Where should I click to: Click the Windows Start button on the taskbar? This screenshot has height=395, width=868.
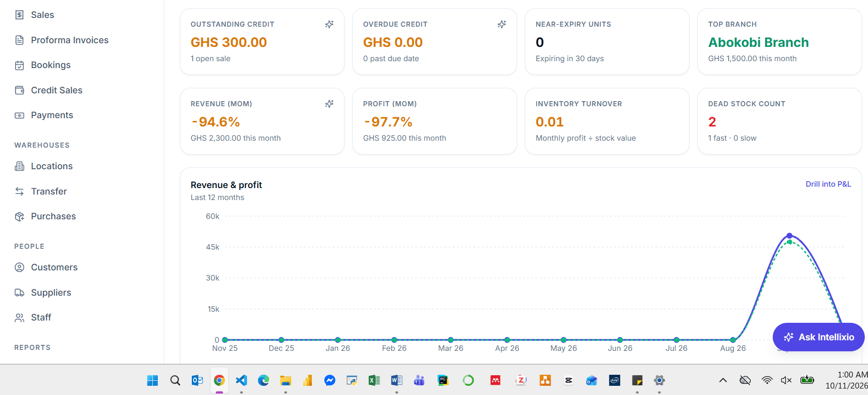tap(152, 380)
